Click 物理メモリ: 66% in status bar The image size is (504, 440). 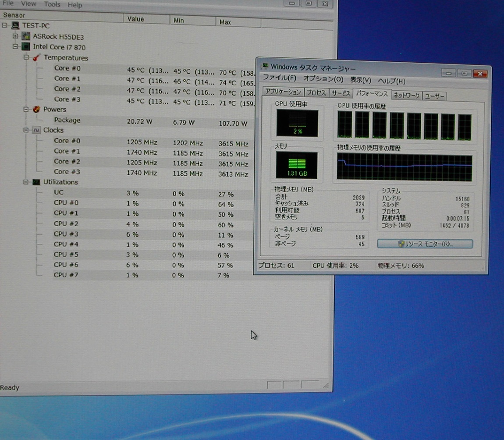coord(401,266)
